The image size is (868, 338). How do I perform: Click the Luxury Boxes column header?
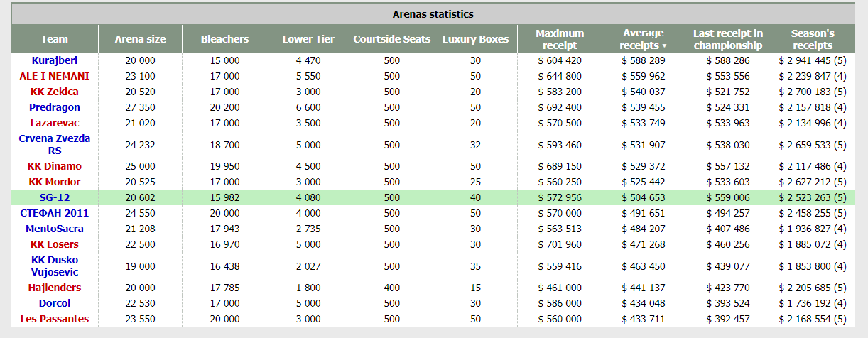click(x=475, y=39)
